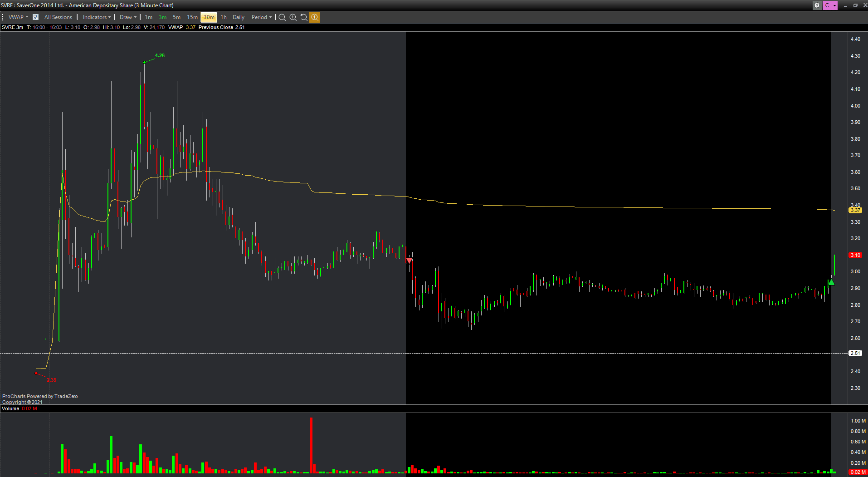Click the zoom out magnifier icon
The width and height of the screenshot is (868, 477).
[x=282, y=17]
